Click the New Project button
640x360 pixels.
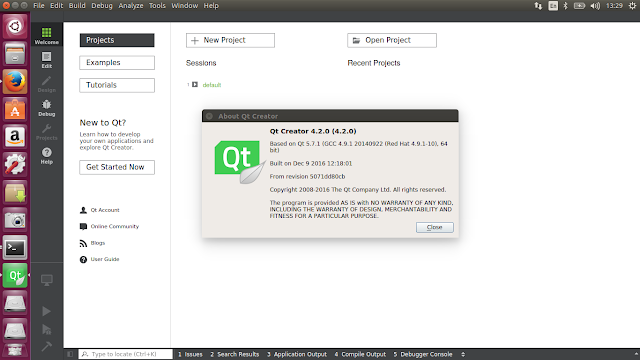point(230,40)
